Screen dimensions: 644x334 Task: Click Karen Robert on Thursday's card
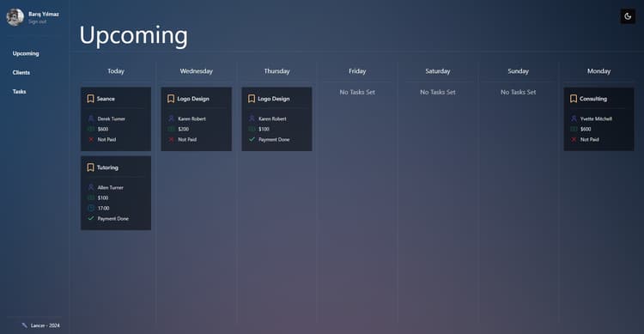pos(272,118)
